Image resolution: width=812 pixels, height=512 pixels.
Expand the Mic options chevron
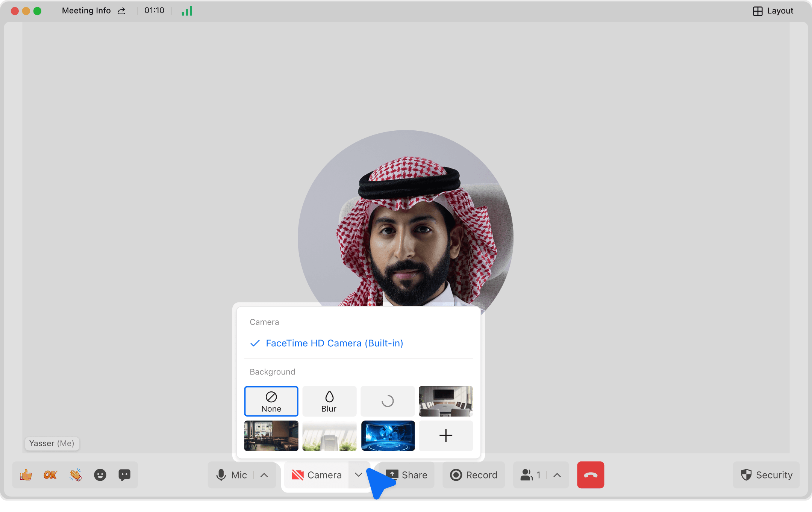[264, 475]
